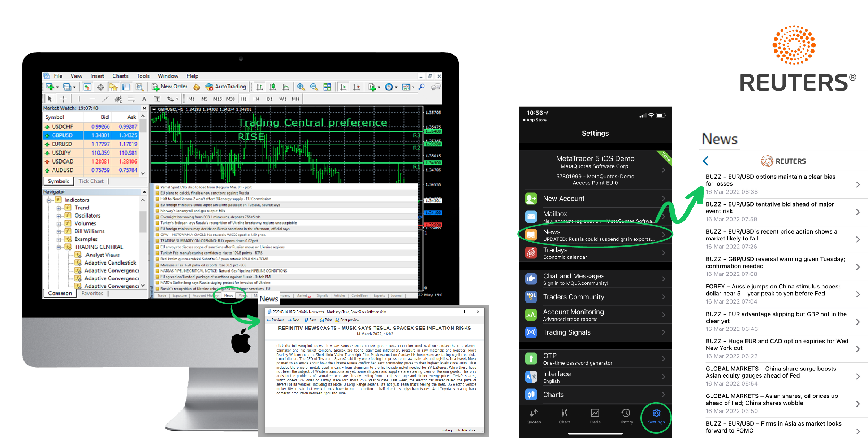Open 'Norway's January oil and gas' headline
The height and width of the screenshot is (439, 868).
193,211
